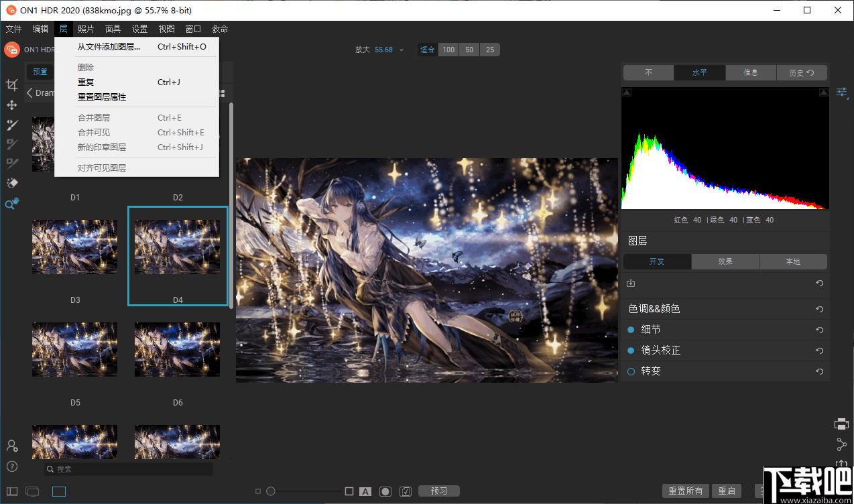Open the 视图 menu
The height and width of the screenshot is (504, 854).
click(166, 29)
